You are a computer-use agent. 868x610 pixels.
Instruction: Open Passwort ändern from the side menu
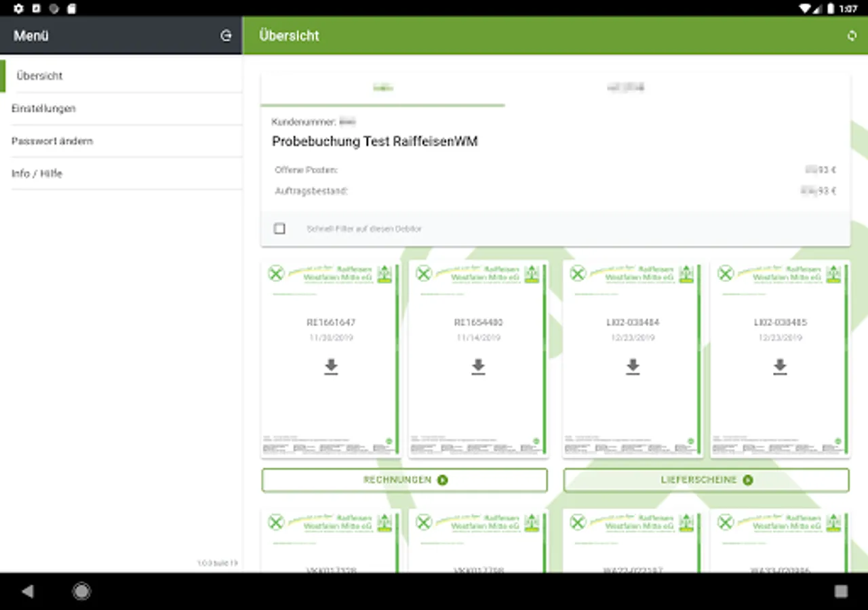point(121,141)
